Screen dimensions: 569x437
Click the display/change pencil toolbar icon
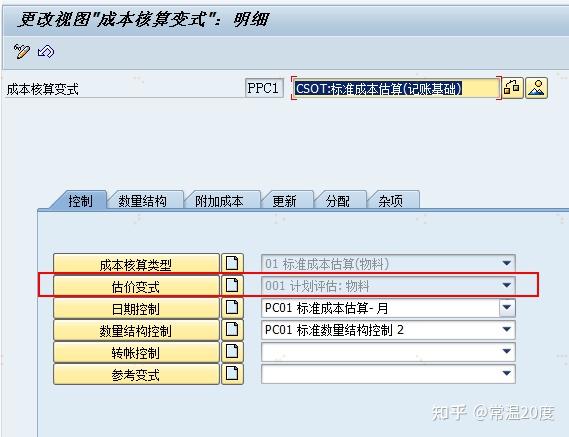click(22, 51)
